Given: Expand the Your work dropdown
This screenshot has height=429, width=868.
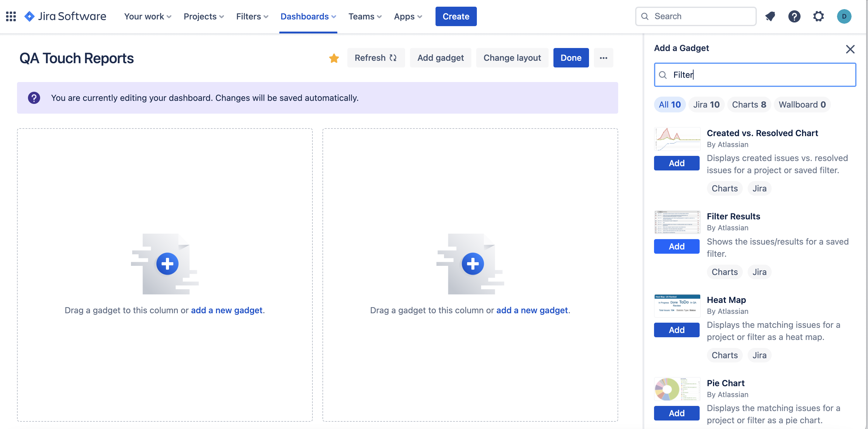Looking at the screenshot, I should coord(148,16).
